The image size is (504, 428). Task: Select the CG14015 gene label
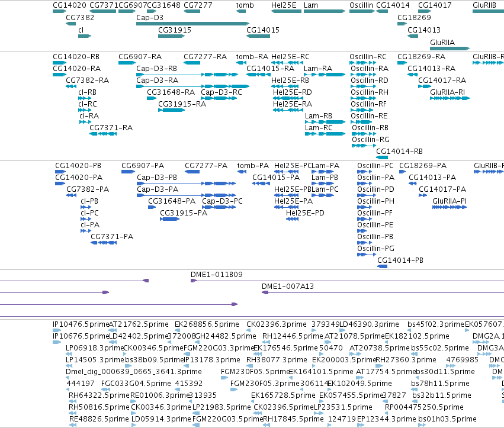coord(263,30)
